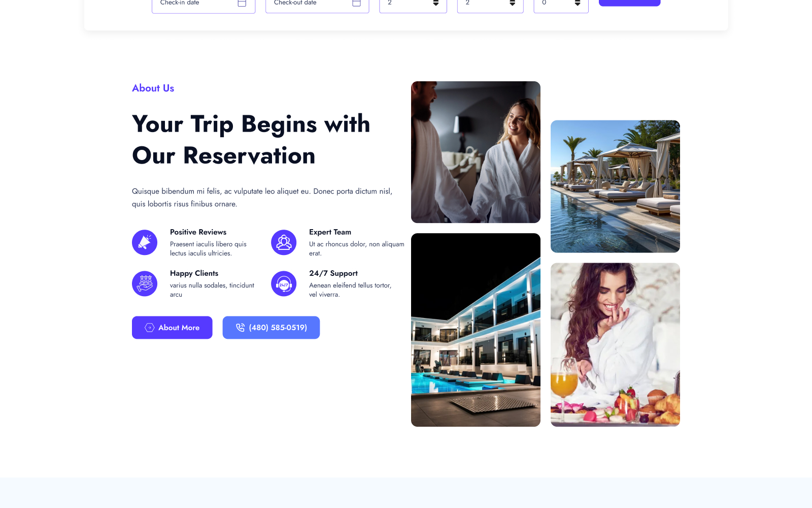Click the stepper arrows on the field showing 0
812x508 pixels.
click(578, 3)
